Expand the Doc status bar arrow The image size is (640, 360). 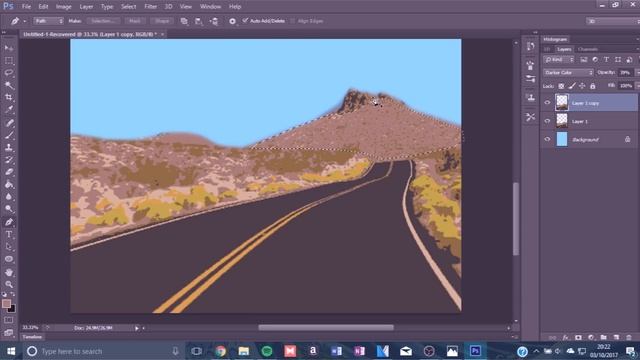(x=137, y=328)
